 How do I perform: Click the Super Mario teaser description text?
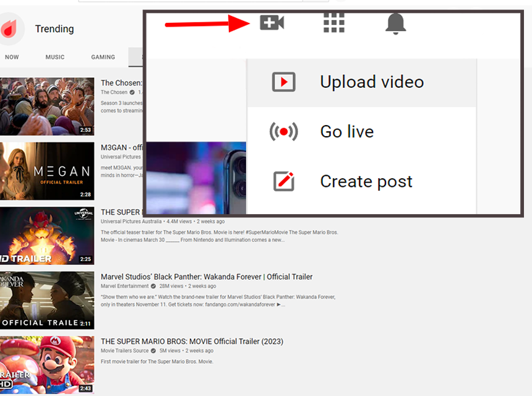(x=219, y=236)
